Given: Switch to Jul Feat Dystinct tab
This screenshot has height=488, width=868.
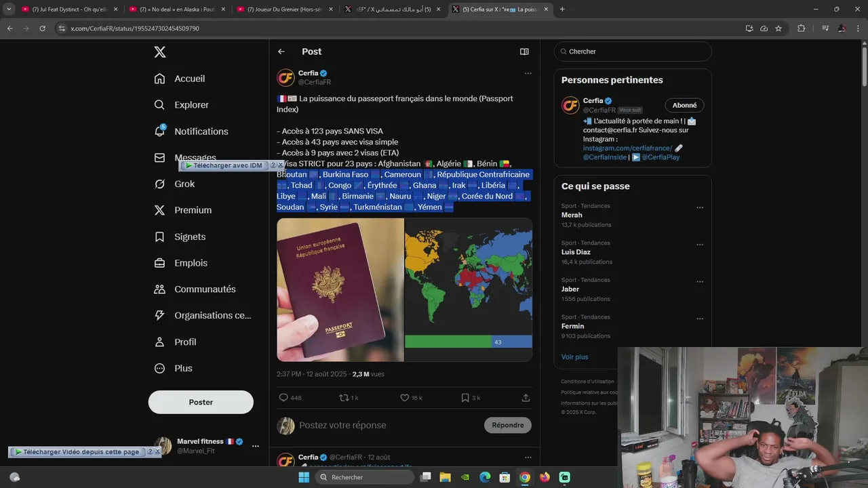Looking at the screenshot, I should 70,9.
